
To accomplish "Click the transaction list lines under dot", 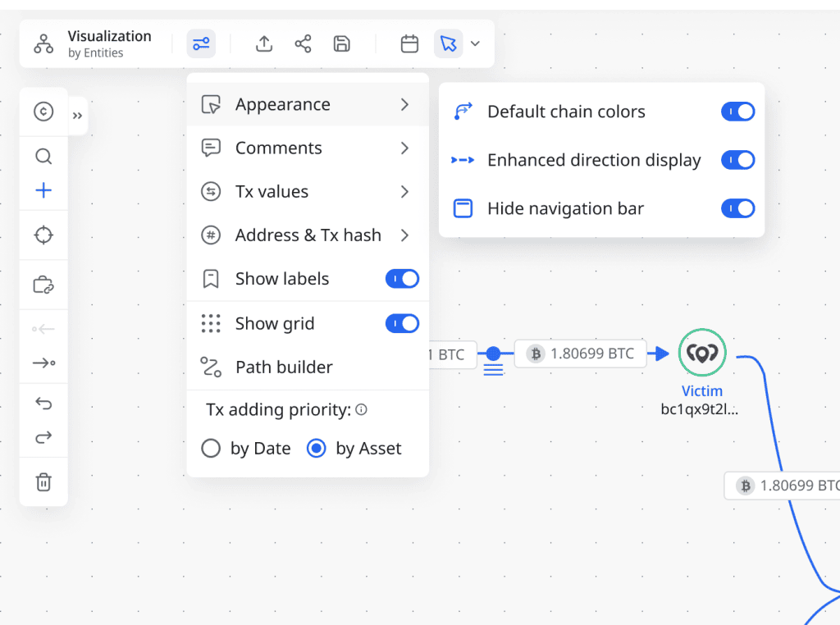I will pyautogui.click(x=493, y=370).
